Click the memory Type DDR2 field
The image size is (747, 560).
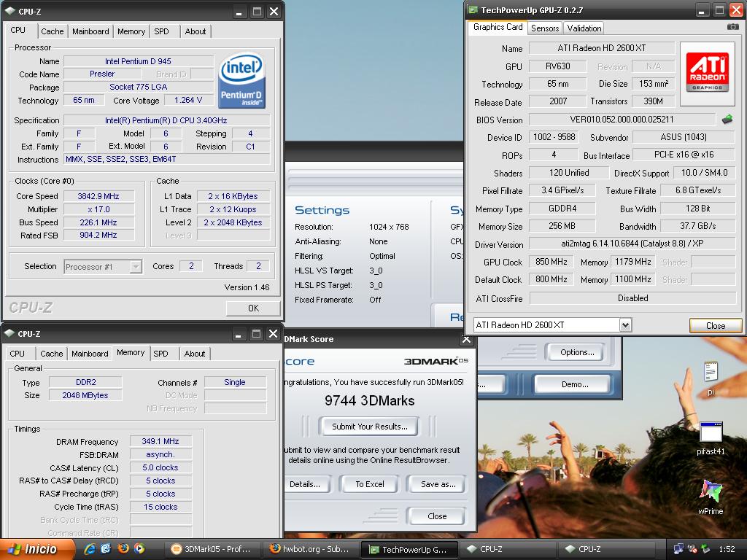(86, 382)
